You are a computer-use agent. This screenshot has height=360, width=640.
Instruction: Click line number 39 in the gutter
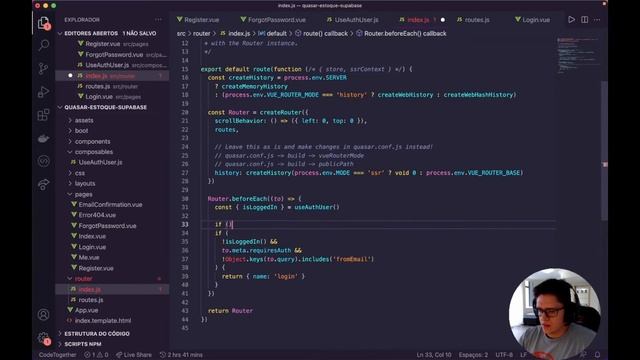click(x=185, y=276)
